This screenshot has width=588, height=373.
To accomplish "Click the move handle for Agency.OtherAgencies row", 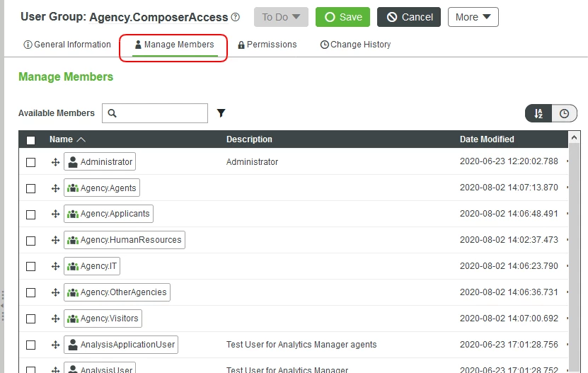I will tap(55, 292).
